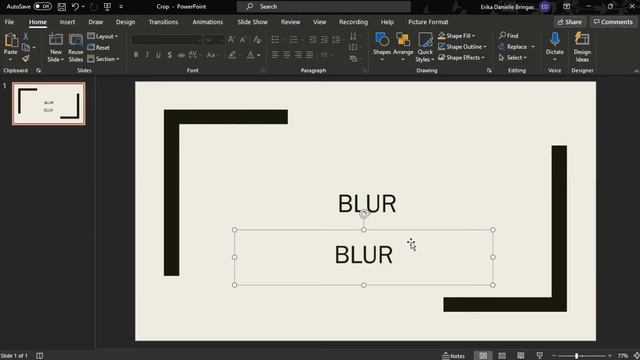Toggle the Notes pane
The image size is (640, 360).
click(x=453, y=356)
